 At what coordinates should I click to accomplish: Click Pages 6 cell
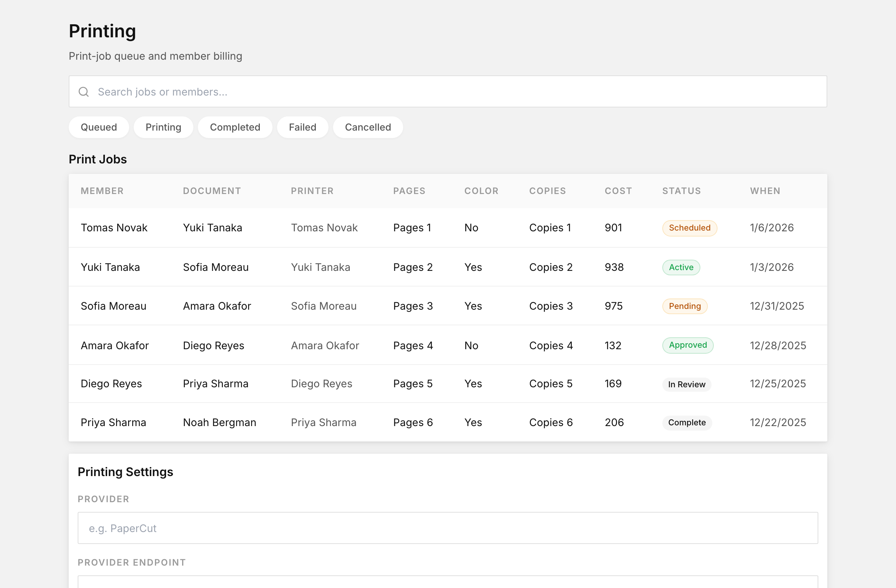tap(413, 422)
